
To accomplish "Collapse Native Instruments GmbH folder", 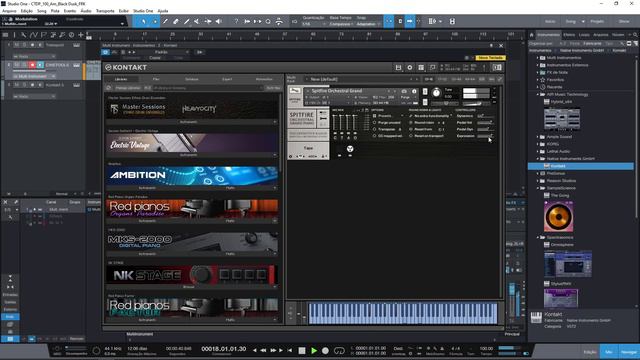I will 538,158.
